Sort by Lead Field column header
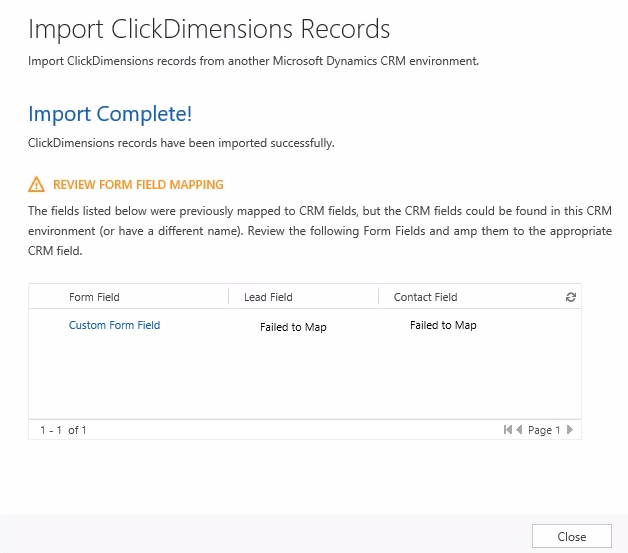The width and height of the screenshot is (628, 553). (x=268, y=297)
